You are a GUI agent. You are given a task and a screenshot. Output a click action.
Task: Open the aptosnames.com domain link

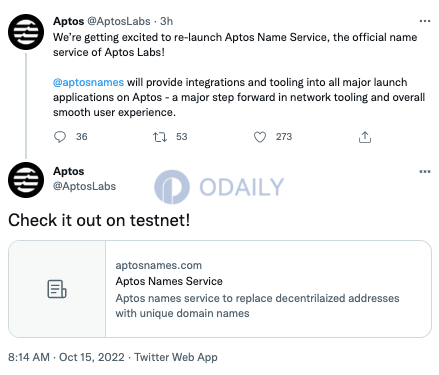pos(159,265)
